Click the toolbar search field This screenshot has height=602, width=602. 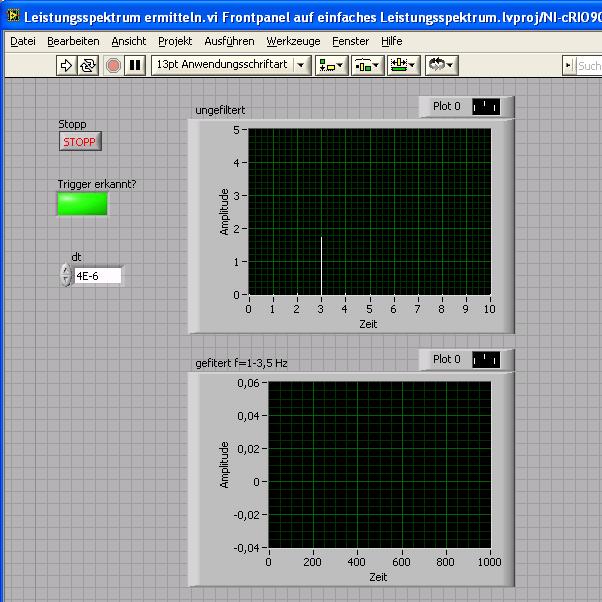pyautogui.click(x=589, y=65)
